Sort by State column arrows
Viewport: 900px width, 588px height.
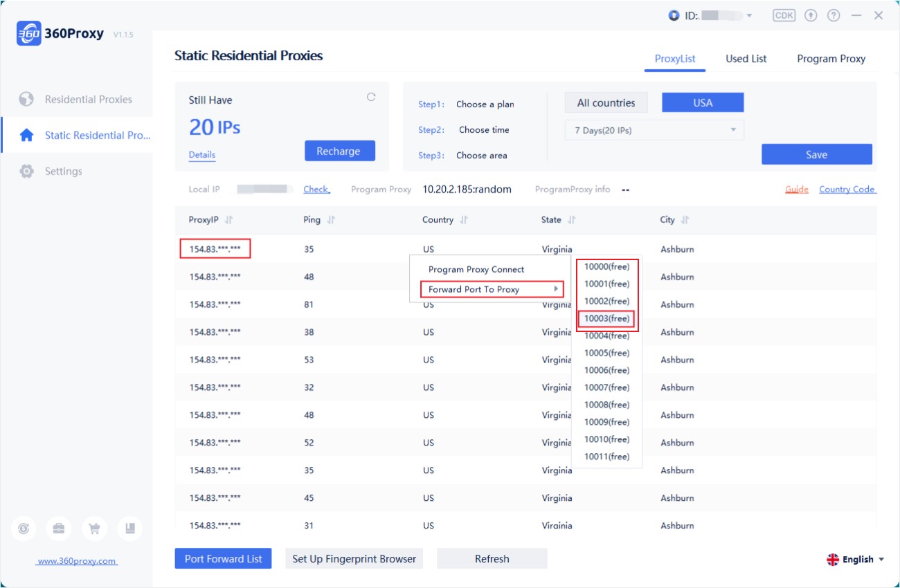[572, 220]
